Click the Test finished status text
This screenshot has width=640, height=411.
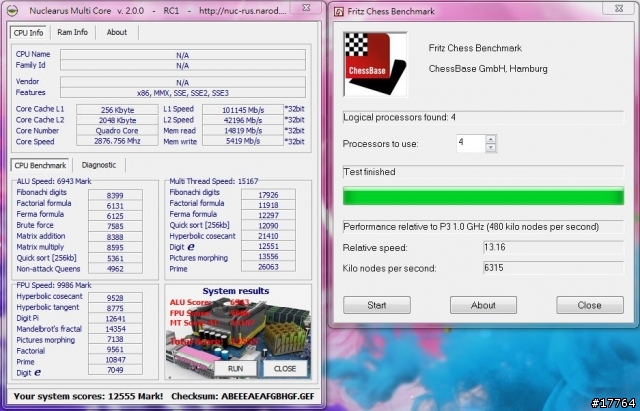coord(369,172)
